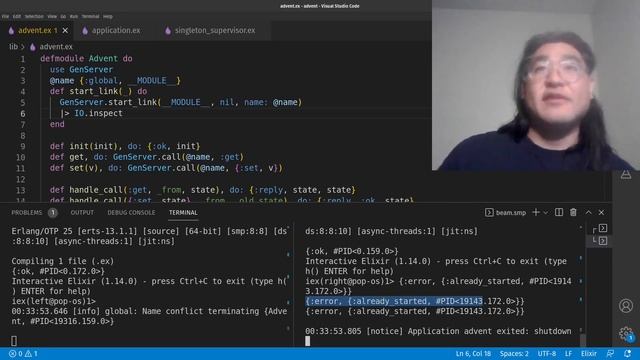Open the File menu
Viewport: 640px width, 360px height.
[x=5, y=17]
